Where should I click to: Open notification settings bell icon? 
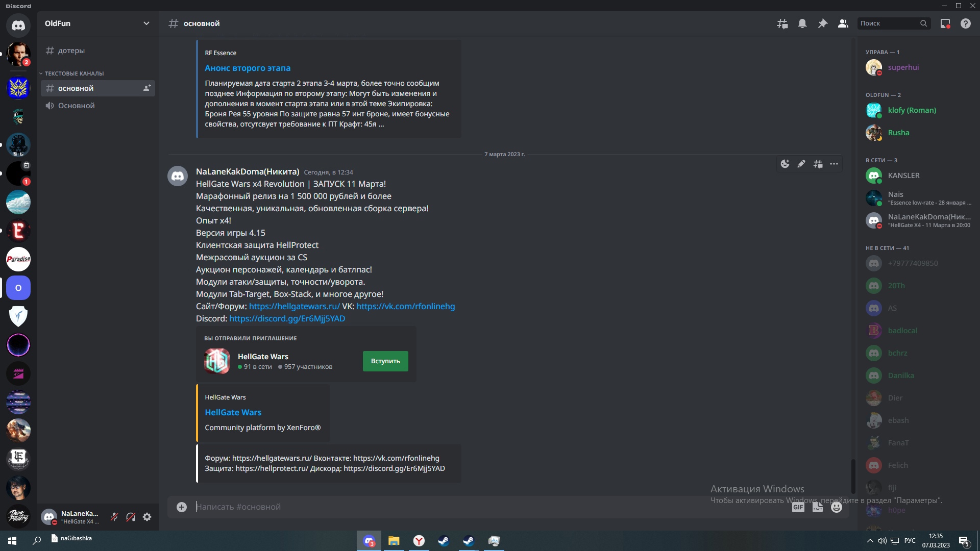click(802, 23)
